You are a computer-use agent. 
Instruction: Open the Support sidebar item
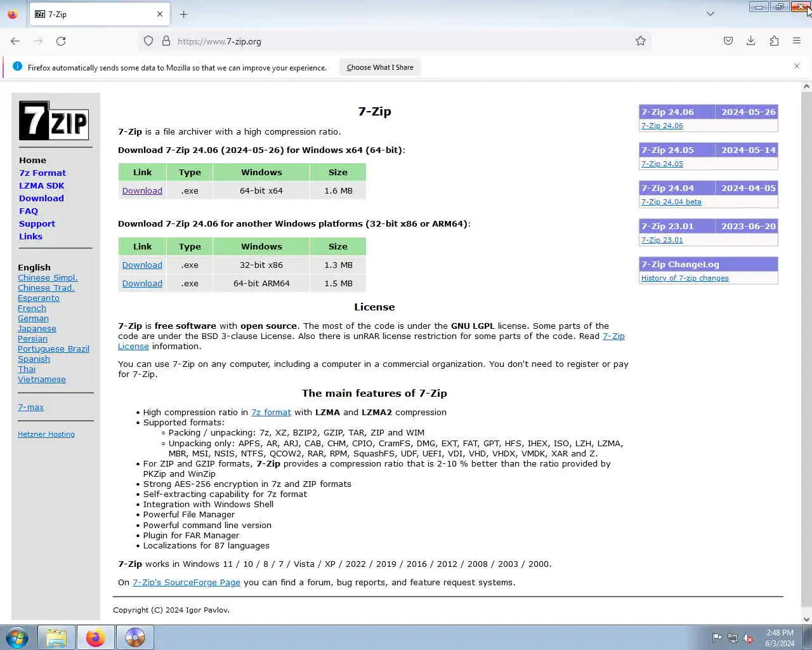[37, 224]
